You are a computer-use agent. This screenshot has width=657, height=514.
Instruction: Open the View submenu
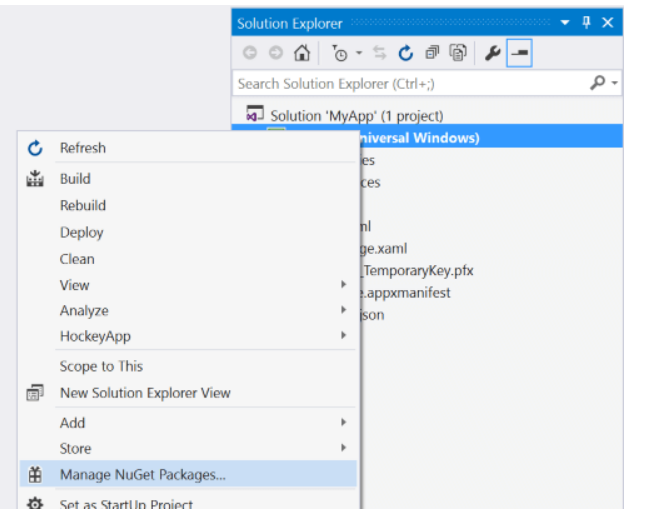(188, 285)
